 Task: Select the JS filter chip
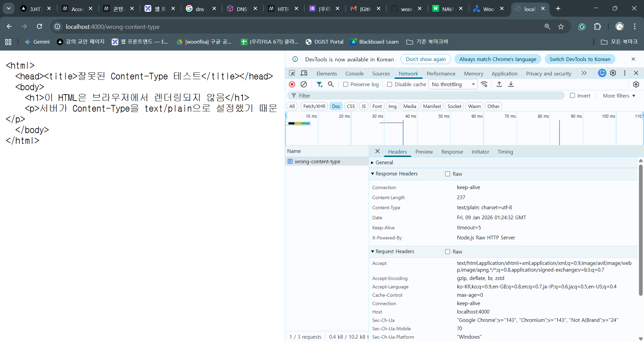click(364, 106)
